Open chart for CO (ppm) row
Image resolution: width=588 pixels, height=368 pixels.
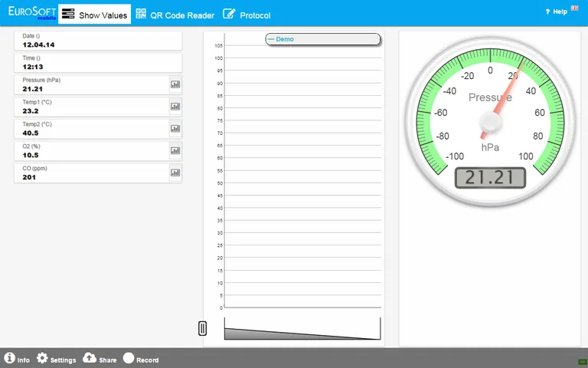(175, 172)
